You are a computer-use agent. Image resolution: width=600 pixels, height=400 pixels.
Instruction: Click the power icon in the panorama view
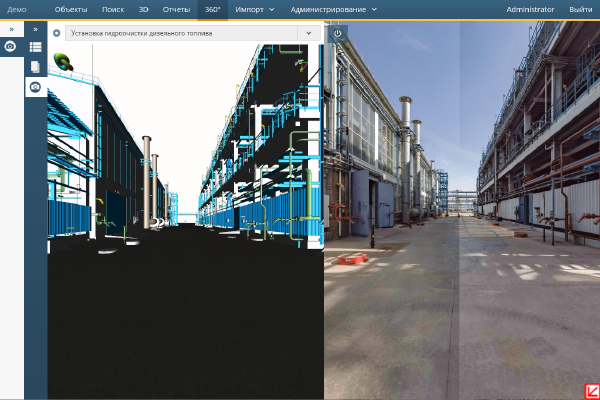pyautogui.click(x=337, y=33)
